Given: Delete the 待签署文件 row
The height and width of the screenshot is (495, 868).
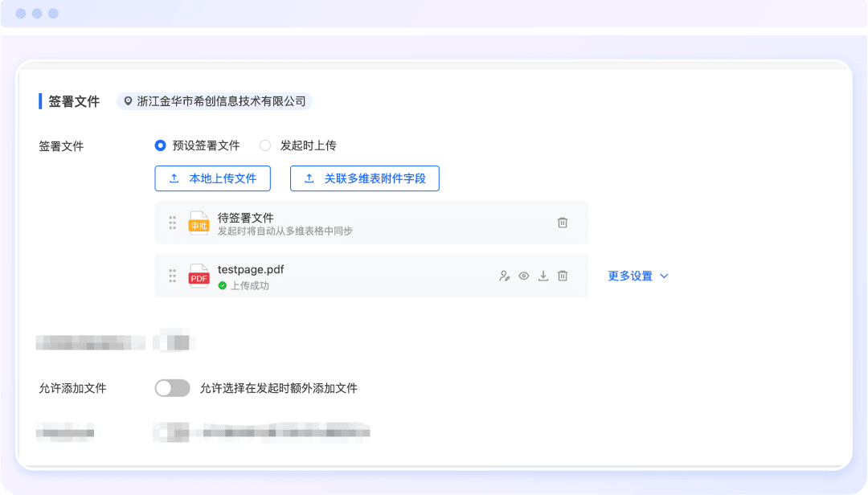Looking at the screenshot, I should tap(563, 223).
